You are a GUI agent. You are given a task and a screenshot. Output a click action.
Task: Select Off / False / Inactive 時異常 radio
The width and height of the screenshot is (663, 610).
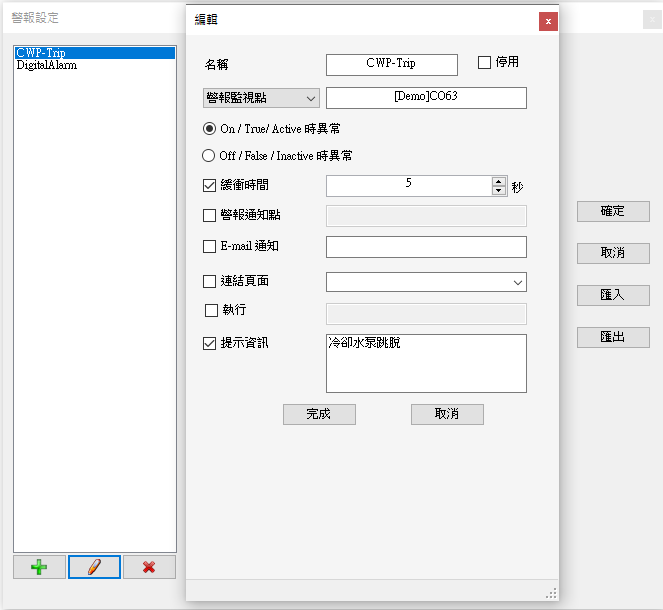coord(209,156)
